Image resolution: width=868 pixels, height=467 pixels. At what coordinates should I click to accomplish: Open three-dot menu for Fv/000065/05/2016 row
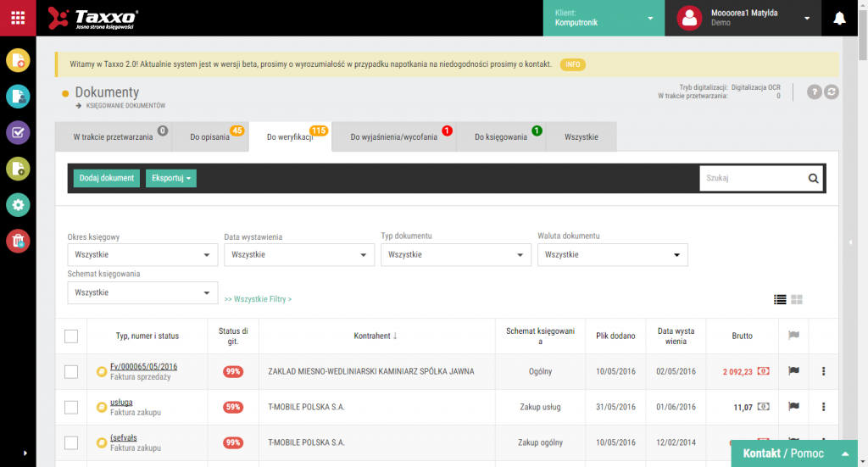coord(823,371)
